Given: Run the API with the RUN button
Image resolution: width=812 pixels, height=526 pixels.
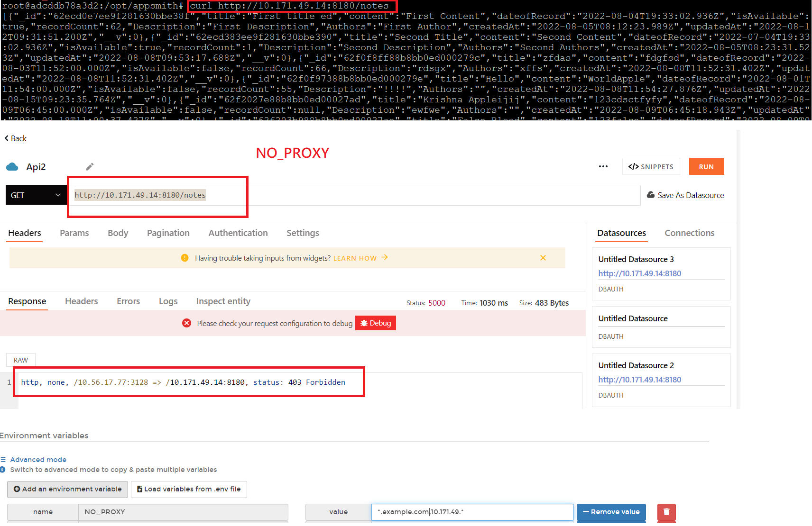Looking at the screenshot, I should 706,166.
